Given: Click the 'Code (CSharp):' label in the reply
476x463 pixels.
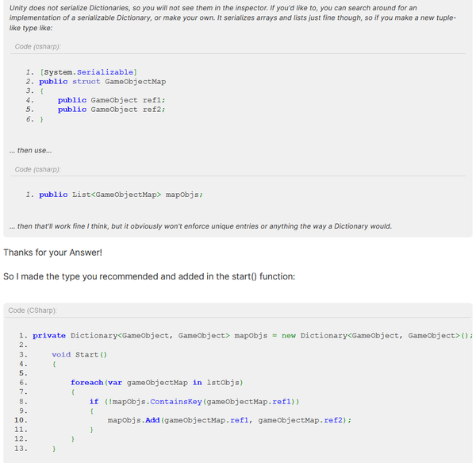Looking at the screenshot, I should (33, 311).
